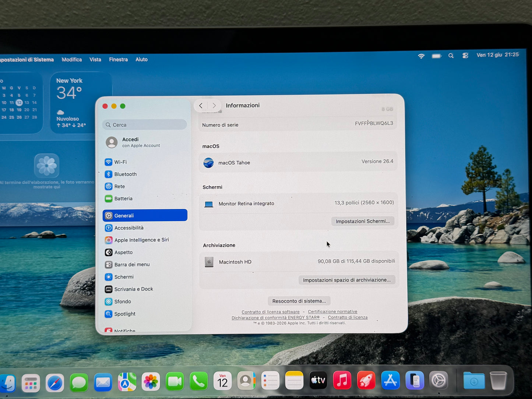This screenshot has height=399, width=532.
Task: Open the Trash in the Dock
Action: pos(498,381)
